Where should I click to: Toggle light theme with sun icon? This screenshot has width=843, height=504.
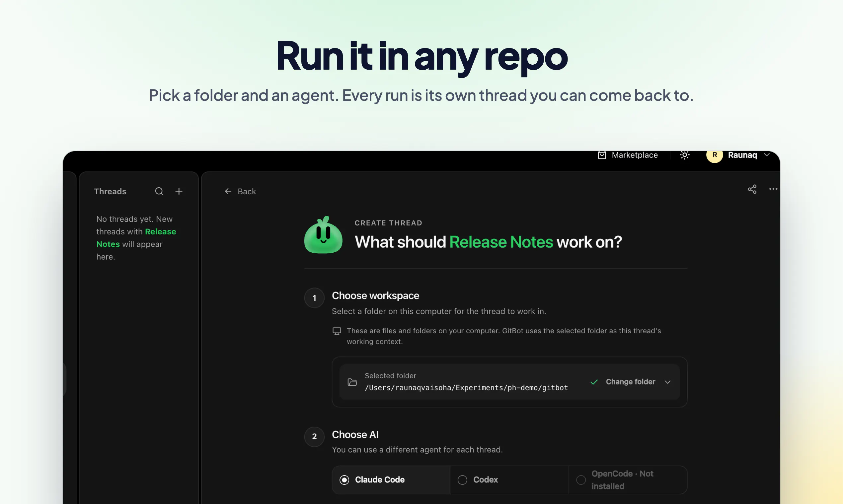pyautogui.click(x=685, y=155)
